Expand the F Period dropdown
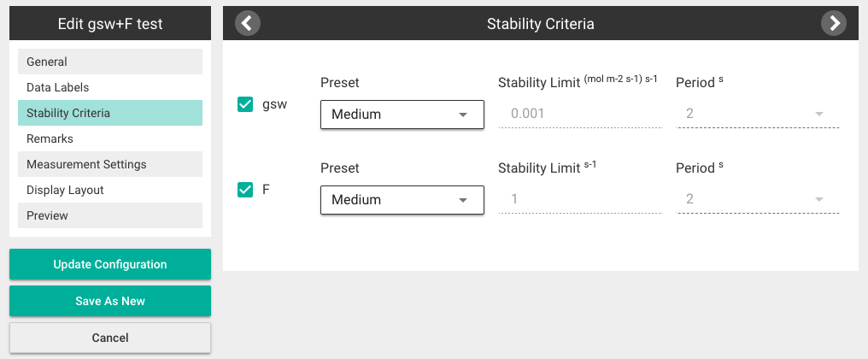Viewport: 868px width, 359px height. tap(758, 199)
